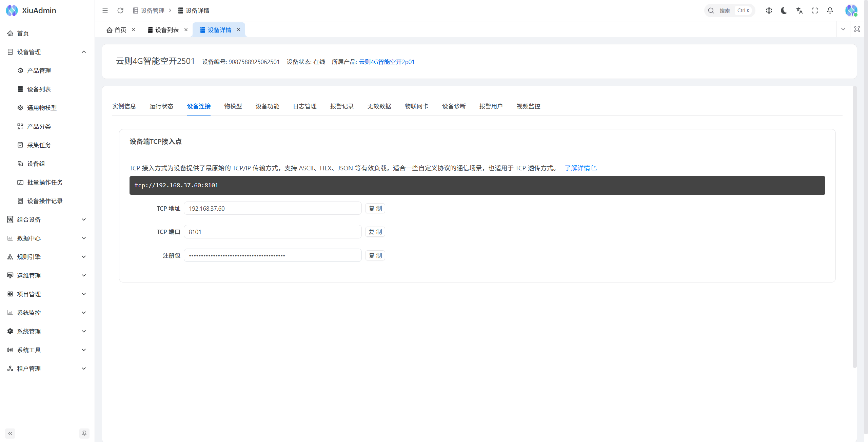Open the 了解详情 link
Screen dimensions: 868x442
click(x=580, y=168)
